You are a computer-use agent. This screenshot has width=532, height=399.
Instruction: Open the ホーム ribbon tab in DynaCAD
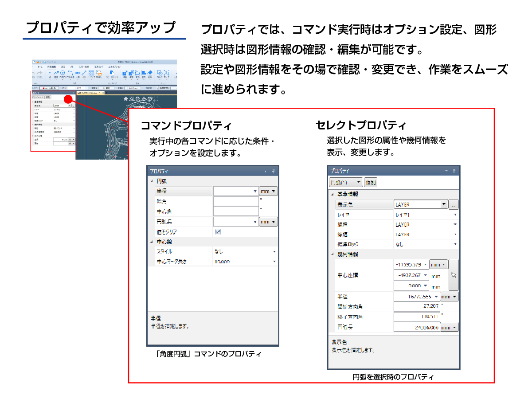(x=39, y=66)
